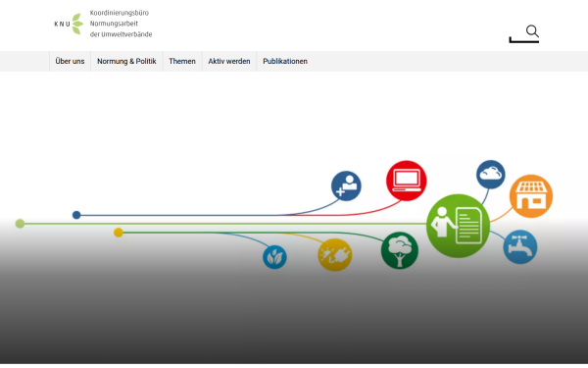Select the orange solar house icon
588x368 pixels.
[x=530, y=196]
